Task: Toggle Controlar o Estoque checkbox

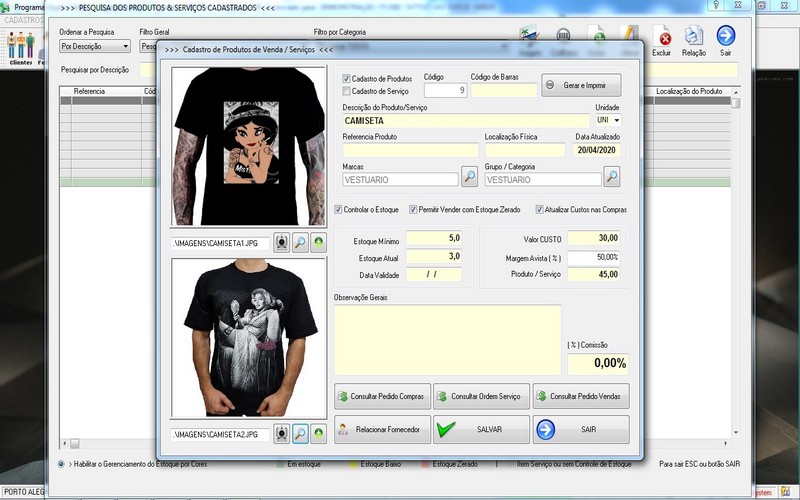Action: click(x=338, y=210)
